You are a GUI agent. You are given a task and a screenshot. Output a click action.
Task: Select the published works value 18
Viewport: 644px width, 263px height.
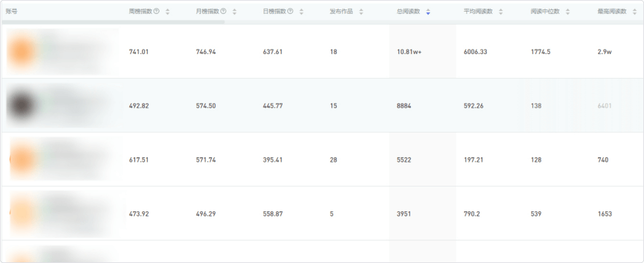(333, 52)
